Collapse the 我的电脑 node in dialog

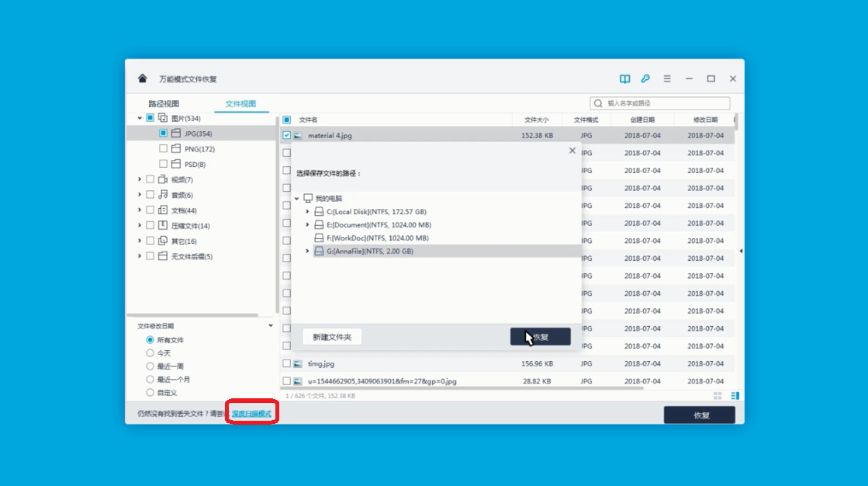pyautogui.click(x=297, y=199)
